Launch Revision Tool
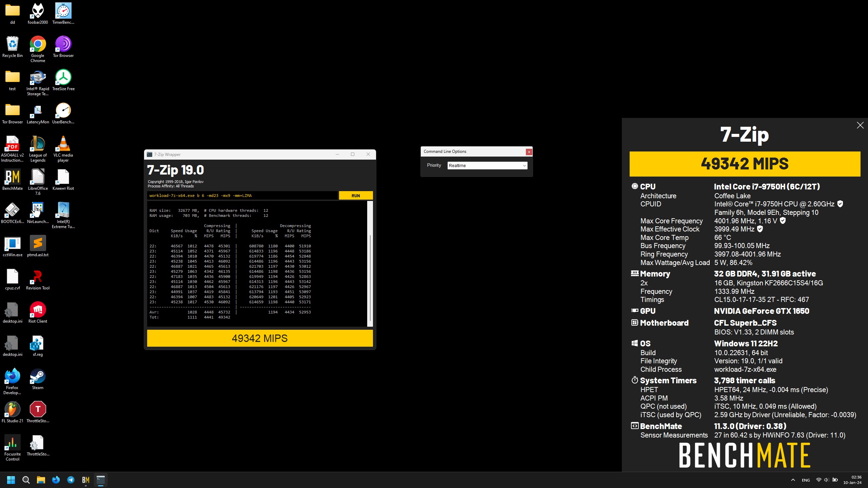This screenshot has width=868, height=488. click(x=38, y=279)
